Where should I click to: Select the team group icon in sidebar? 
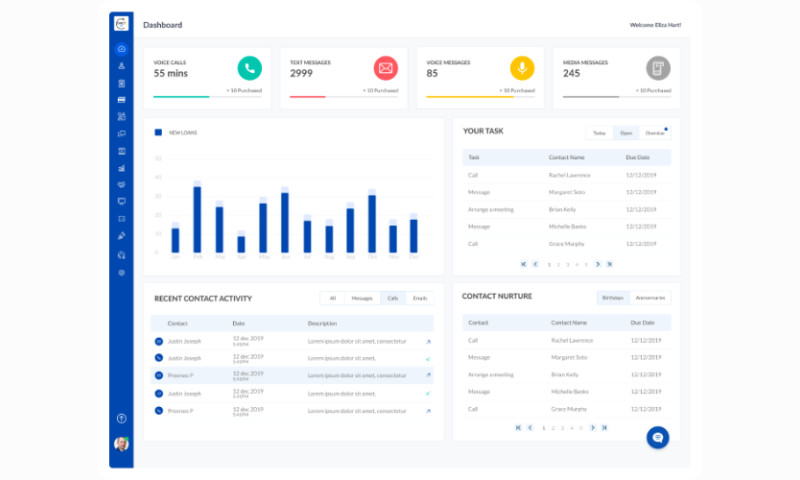(121, 117)
